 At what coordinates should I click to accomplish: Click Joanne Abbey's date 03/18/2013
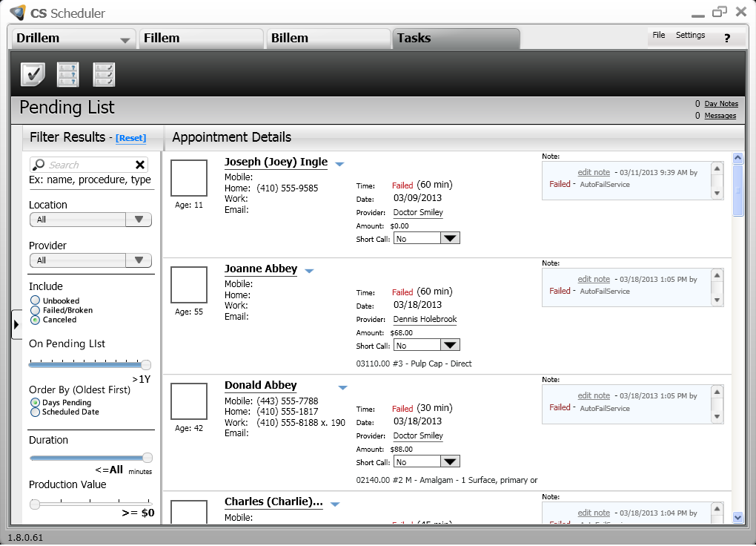tap(417, 305)
